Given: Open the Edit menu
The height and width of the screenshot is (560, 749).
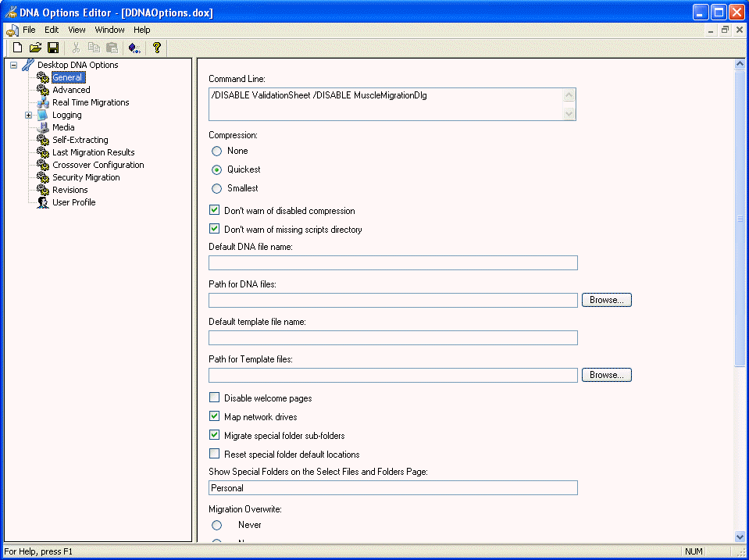Looking at the screenshot, I should 52,30.
